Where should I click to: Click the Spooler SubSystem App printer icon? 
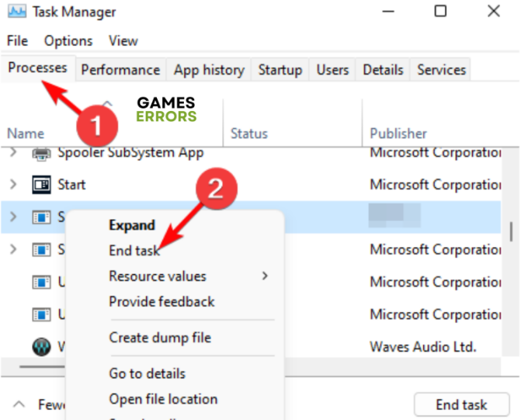coord(41,152)
